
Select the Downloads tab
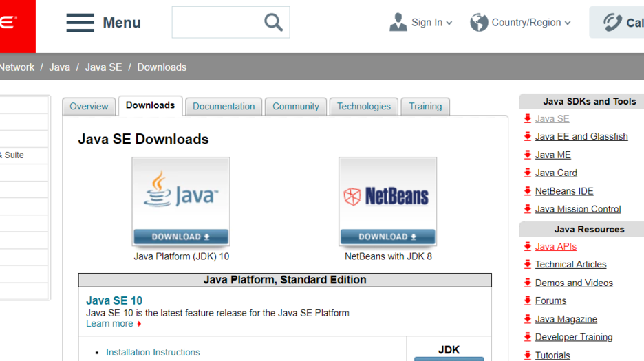point(150,105)
